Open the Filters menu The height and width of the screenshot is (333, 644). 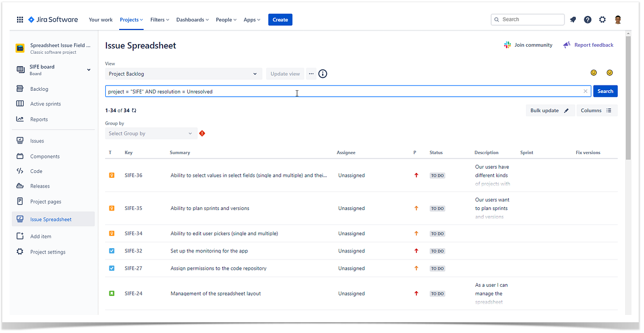point(159,19)
